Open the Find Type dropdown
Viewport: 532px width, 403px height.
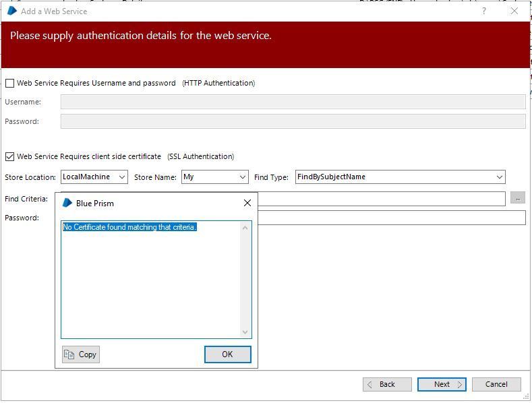(x=499, y=177)
